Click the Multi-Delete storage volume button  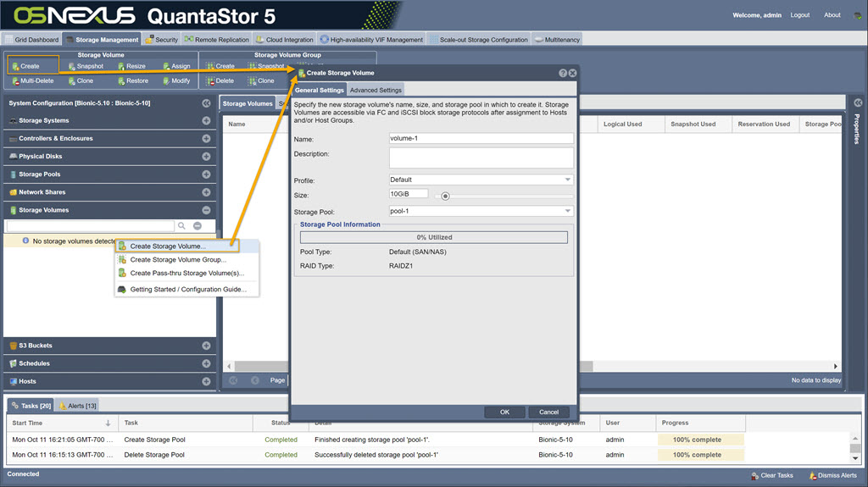pos(33,80)
